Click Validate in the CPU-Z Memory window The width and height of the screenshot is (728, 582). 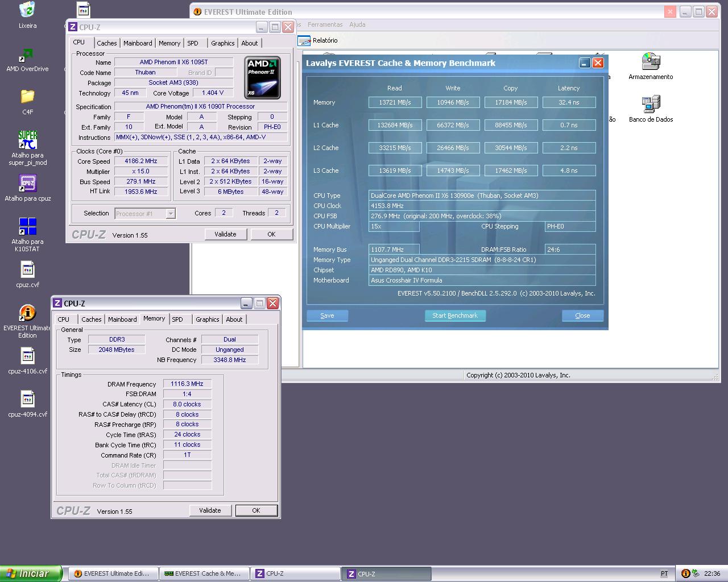click(x=210, y=510)
